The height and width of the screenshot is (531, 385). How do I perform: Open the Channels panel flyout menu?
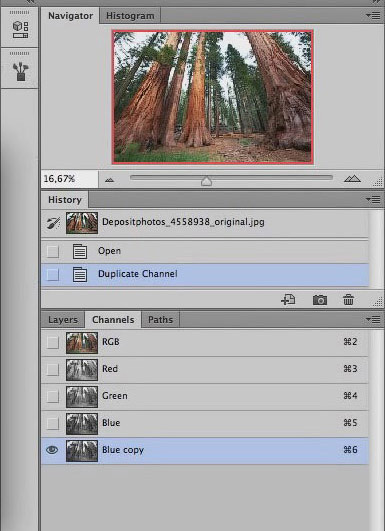point(373,319)
